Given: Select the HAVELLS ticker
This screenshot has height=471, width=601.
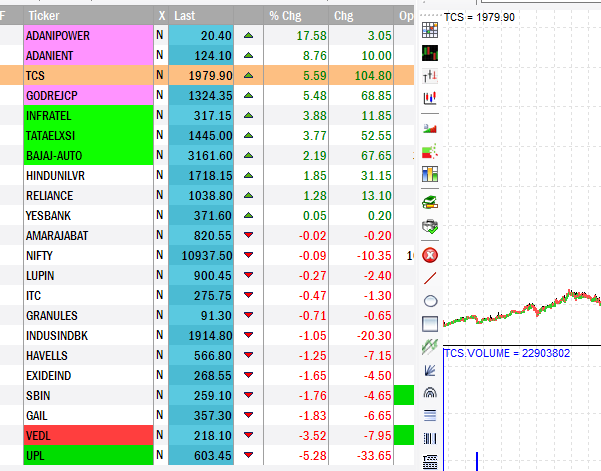Looking at the screenshot, I should click(89, 355).
